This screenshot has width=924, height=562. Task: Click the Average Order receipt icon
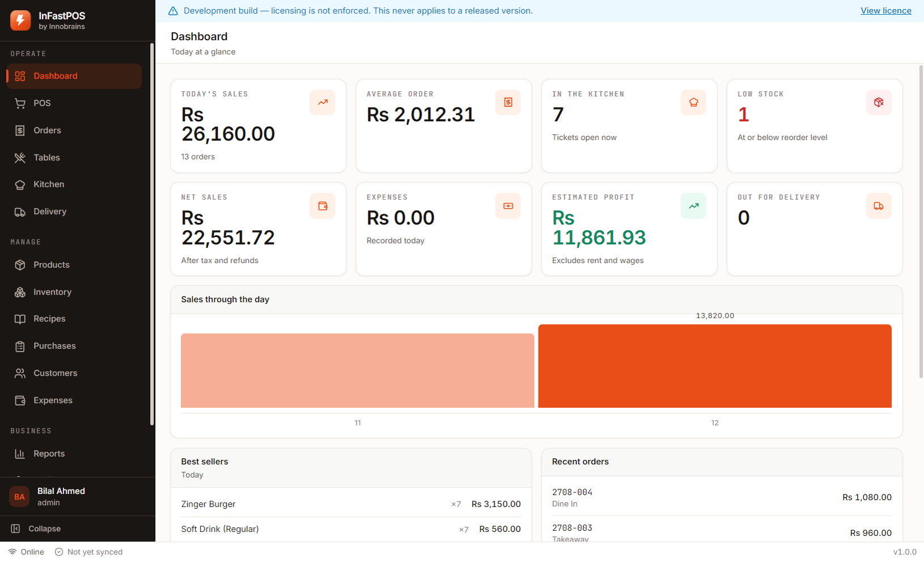pos(508,103)
